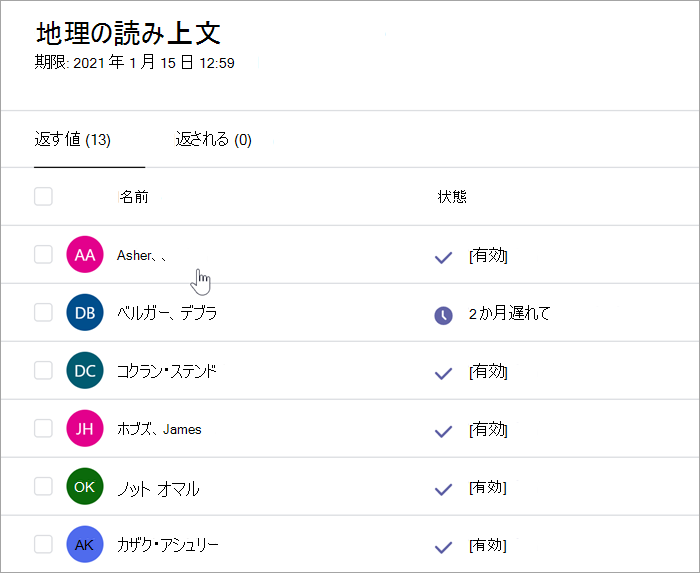Select the checkbox for Asher
This screenshot has width=700, height=573.
[x=43, y=254]
